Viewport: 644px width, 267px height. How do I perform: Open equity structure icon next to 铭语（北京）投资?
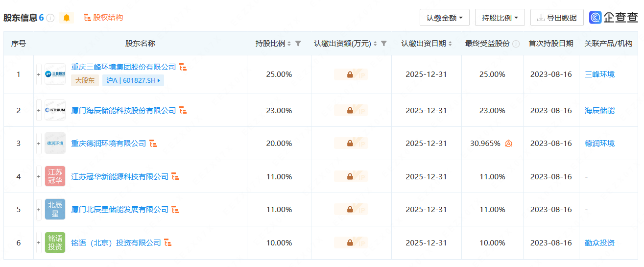(x=168, y=243)
